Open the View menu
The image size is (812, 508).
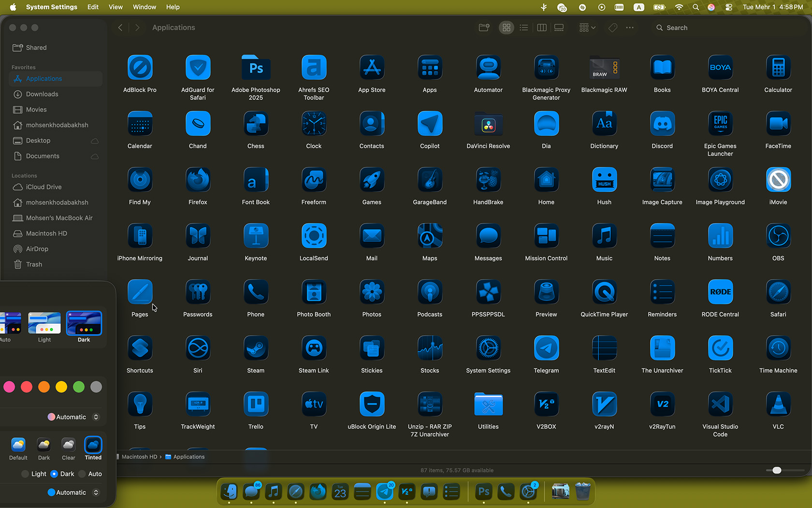point(116,7)
